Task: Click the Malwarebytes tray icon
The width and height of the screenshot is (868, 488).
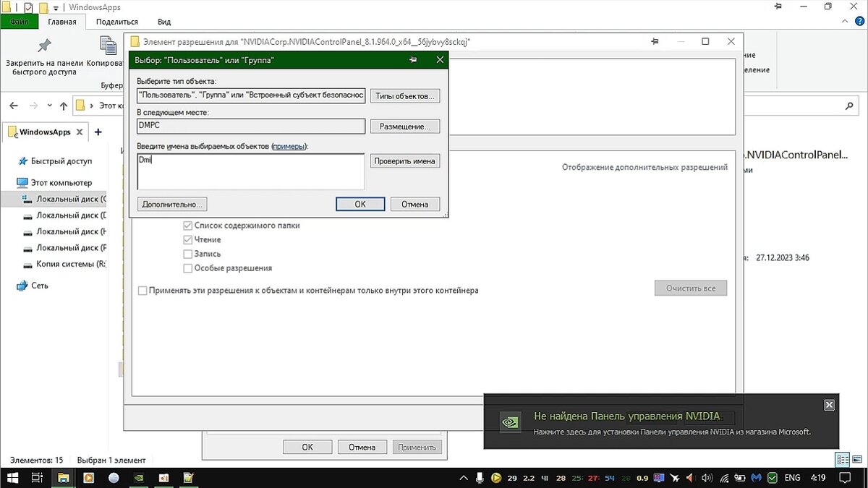Action: (x=756, y=478)
